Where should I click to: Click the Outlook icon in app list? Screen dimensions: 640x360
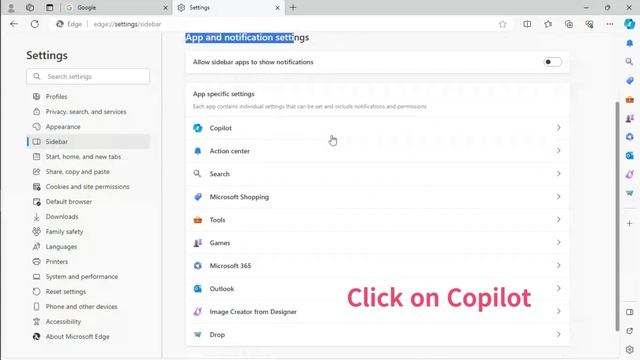coord(198,289)
